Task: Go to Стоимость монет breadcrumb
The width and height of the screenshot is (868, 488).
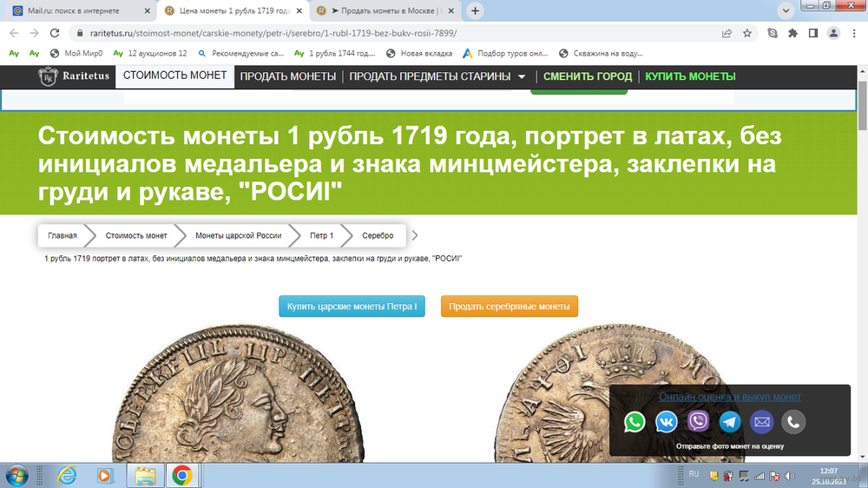Action: (x=136, y=235)
